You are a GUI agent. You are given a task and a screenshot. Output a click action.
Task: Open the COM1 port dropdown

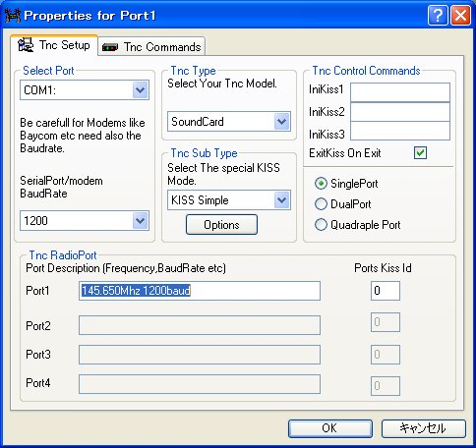[141, 90]
